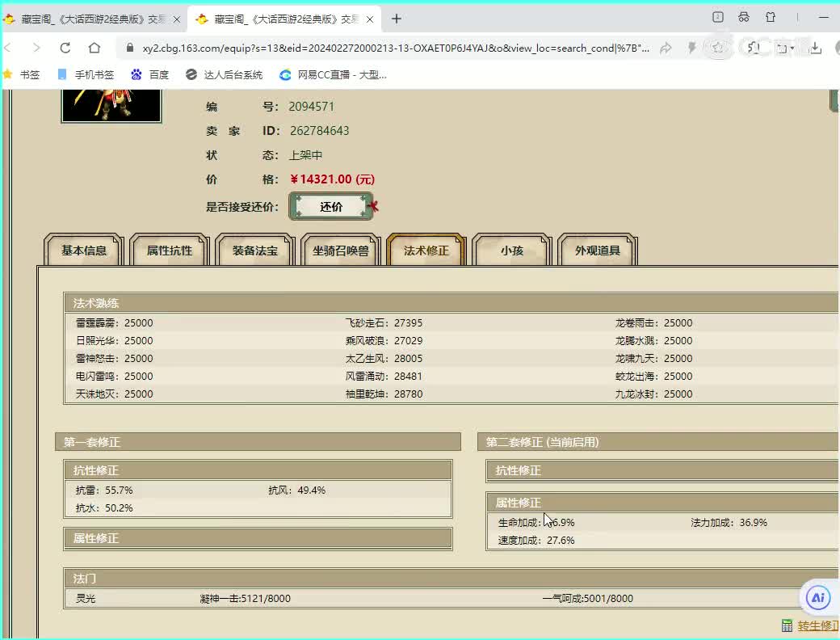
Task: Click 龙卷雨击: 25000 entry
Action: [x=653, y=322]
